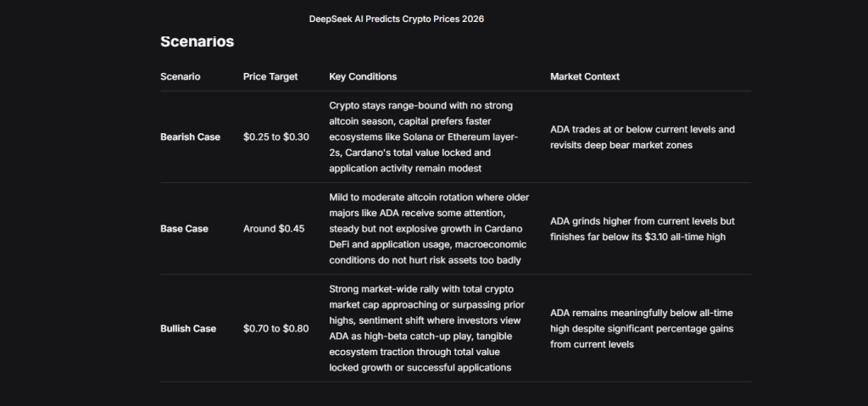Click the 'Bearish Case' row label
This screenshot has height=406, width=868.
191,137
